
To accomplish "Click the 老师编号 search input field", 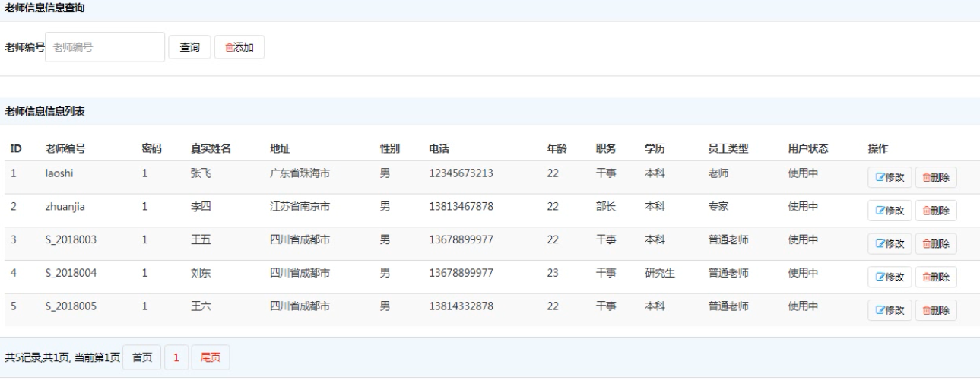I will pyautogui.click(x=105, y=47).
